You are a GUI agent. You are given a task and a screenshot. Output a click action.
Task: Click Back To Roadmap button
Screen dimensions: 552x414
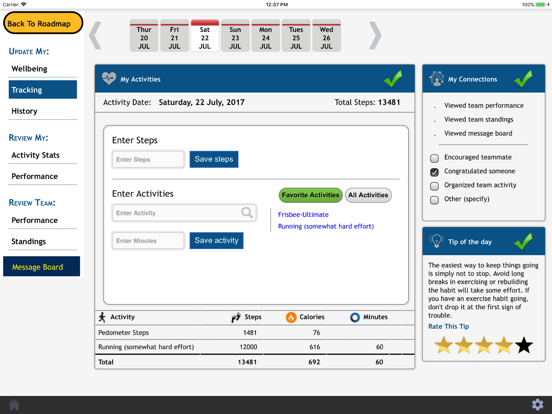tap(43, 23)
